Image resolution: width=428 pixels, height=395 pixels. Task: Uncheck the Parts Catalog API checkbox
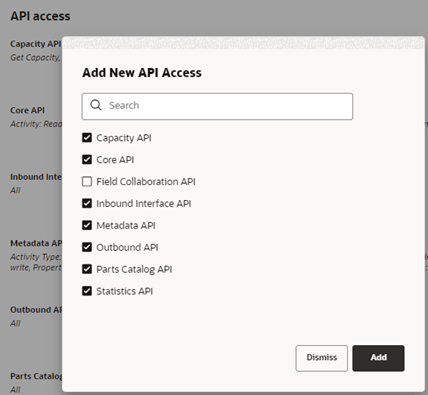(87, 269)
